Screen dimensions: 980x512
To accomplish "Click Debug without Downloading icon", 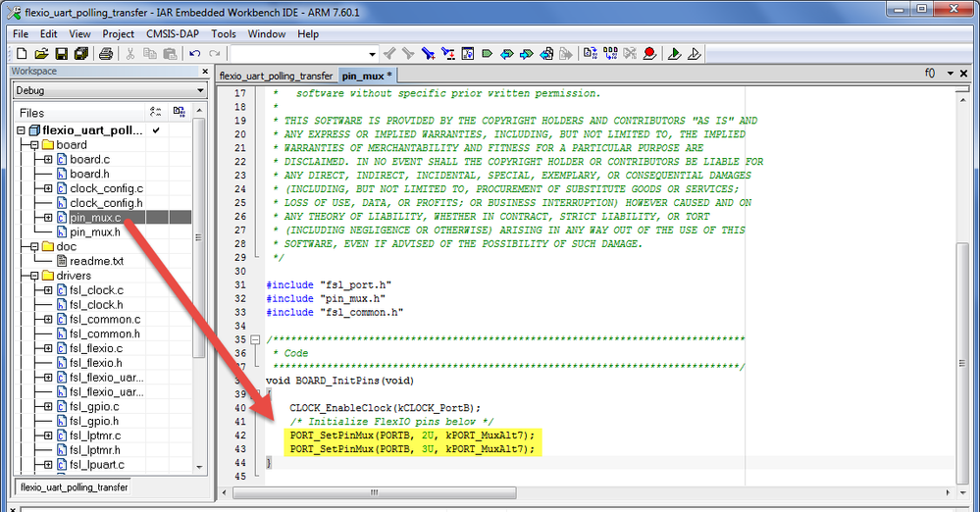I will click(x=695, y=54).
